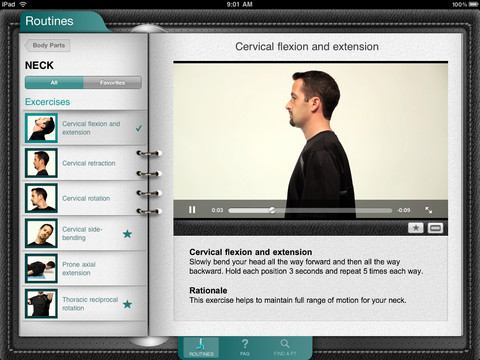The image size is (480, 360).
Task: Open the Find a PT tab
Action: coord(285,347)
